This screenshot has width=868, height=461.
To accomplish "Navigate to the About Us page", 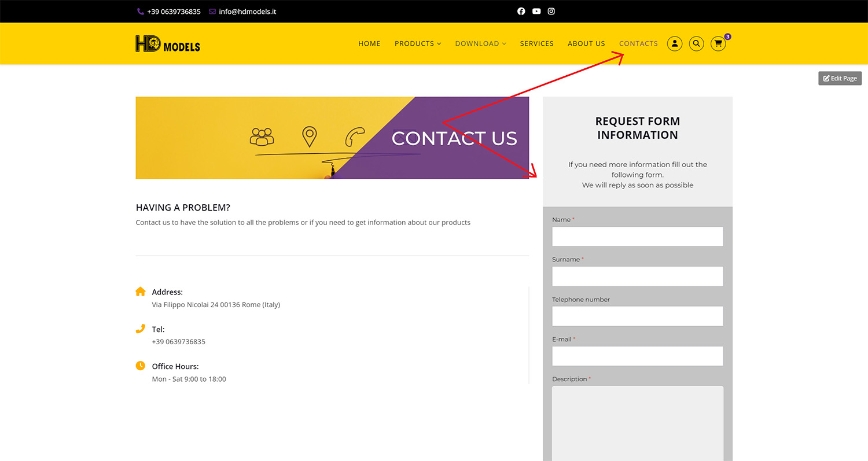I will click(x=586, y=43).
